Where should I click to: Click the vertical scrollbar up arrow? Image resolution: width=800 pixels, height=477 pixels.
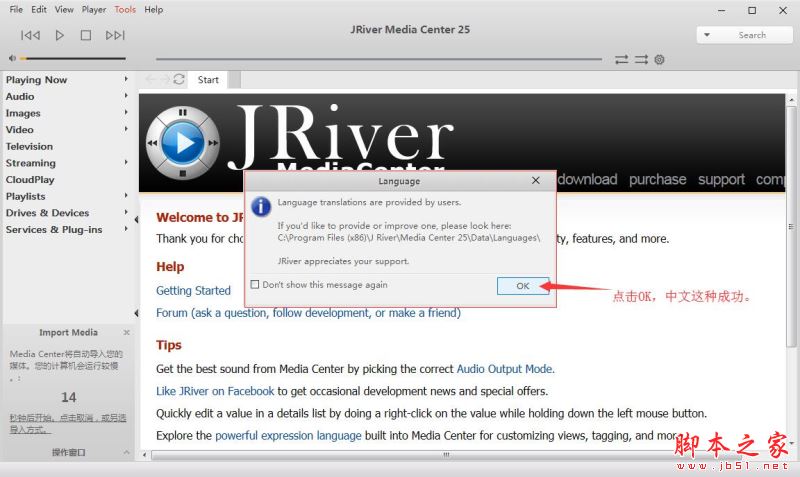pos(791,100)
